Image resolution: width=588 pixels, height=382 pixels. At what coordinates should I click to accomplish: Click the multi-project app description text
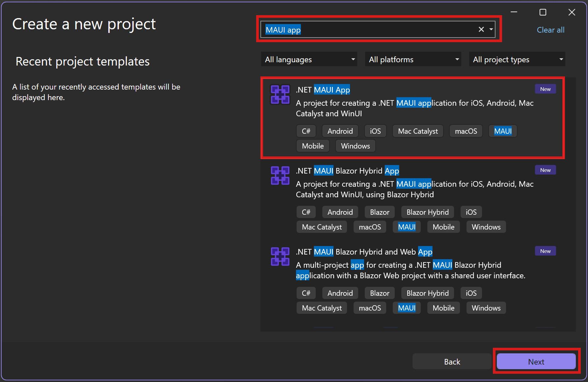pyautogui.click(x=411, y=270)
